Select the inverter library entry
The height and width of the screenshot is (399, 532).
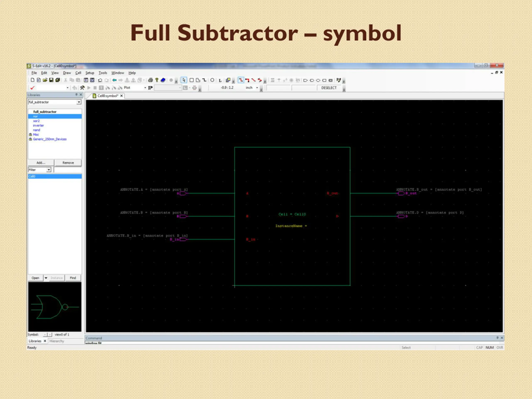point(38,126)
